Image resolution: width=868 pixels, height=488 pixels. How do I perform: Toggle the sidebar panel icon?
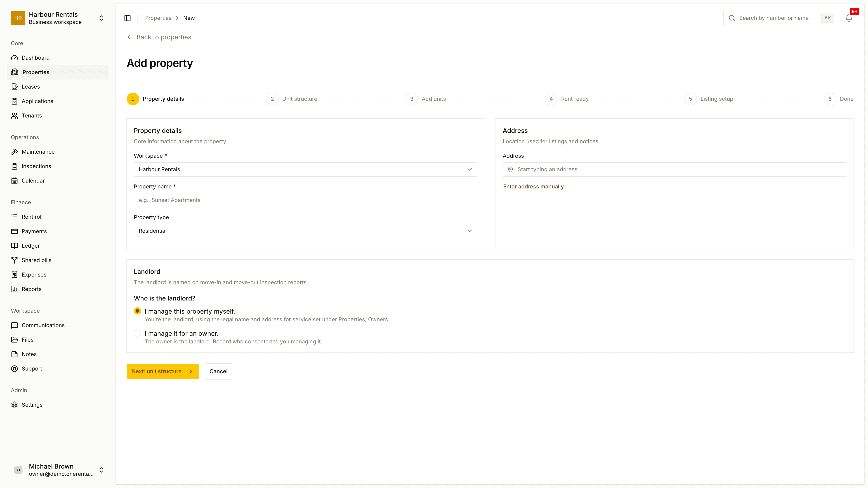click(x=127, y=18)
